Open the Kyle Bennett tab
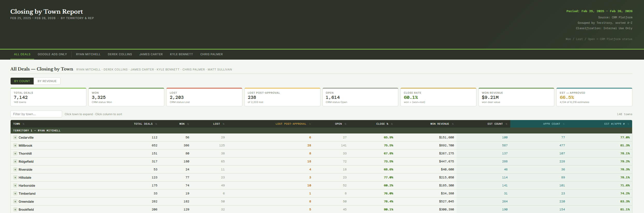644x213 pixels. click(181, 54)
